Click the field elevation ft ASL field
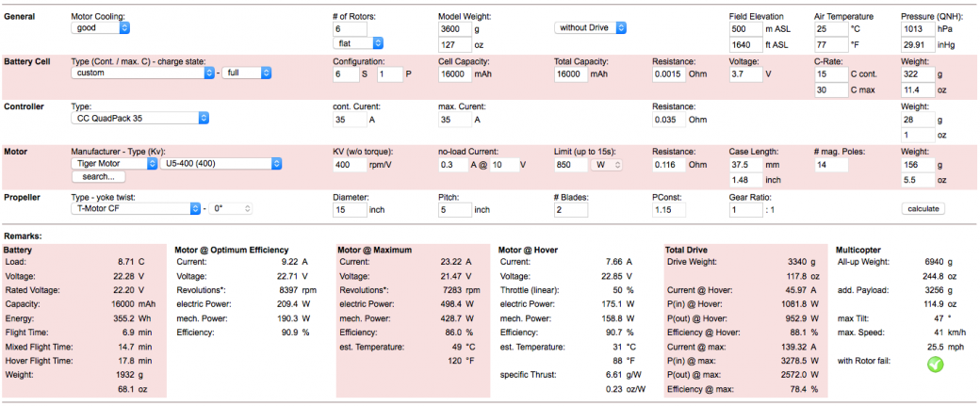The width and height of the screenshot is (980, 406). coord(745,45)
